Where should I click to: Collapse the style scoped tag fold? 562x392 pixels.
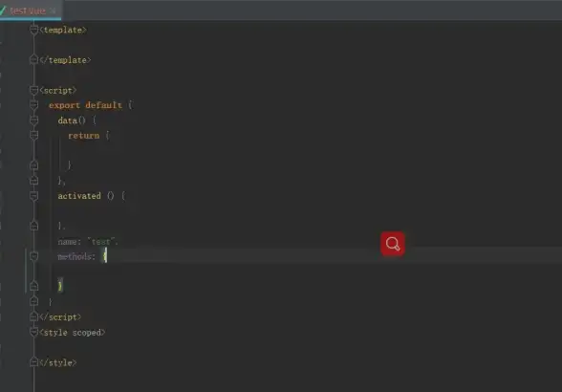[x=34, y=332]
